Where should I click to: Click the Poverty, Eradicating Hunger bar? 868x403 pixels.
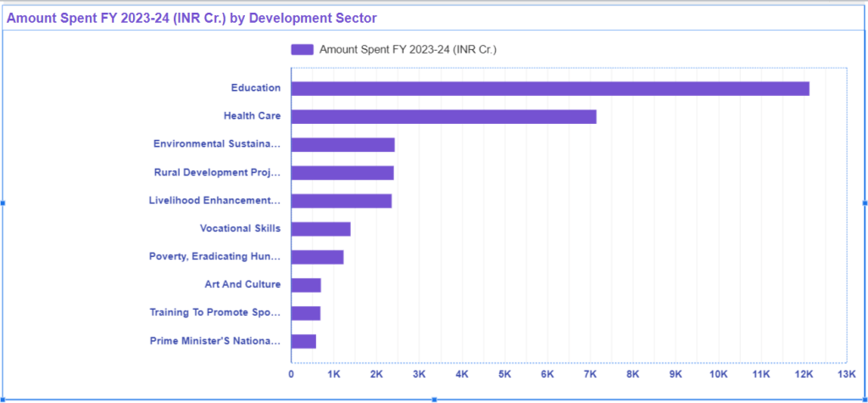tap(317, 257)
